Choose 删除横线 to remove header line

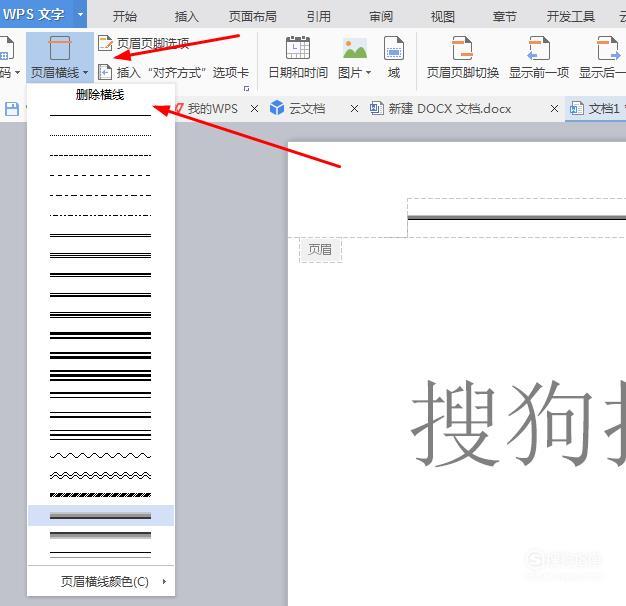point(100,95)
